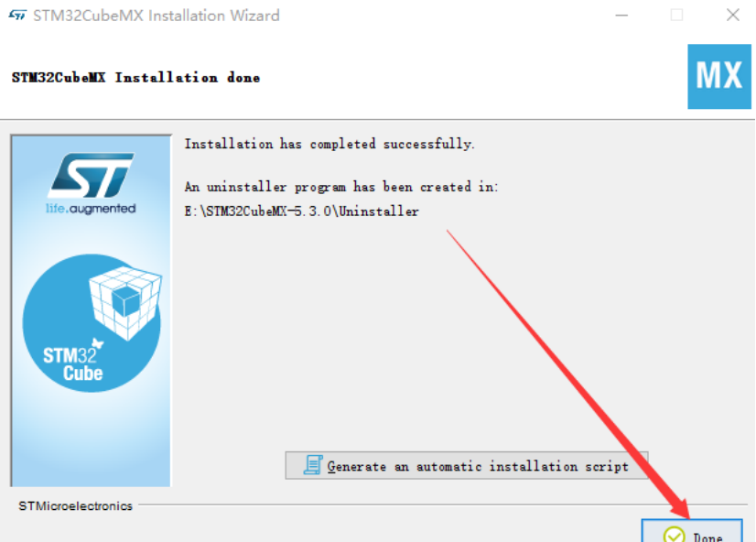The height and width of the screenshot is (542, 756).
Task: Close the installation wizard window
Action: [733, 15]
